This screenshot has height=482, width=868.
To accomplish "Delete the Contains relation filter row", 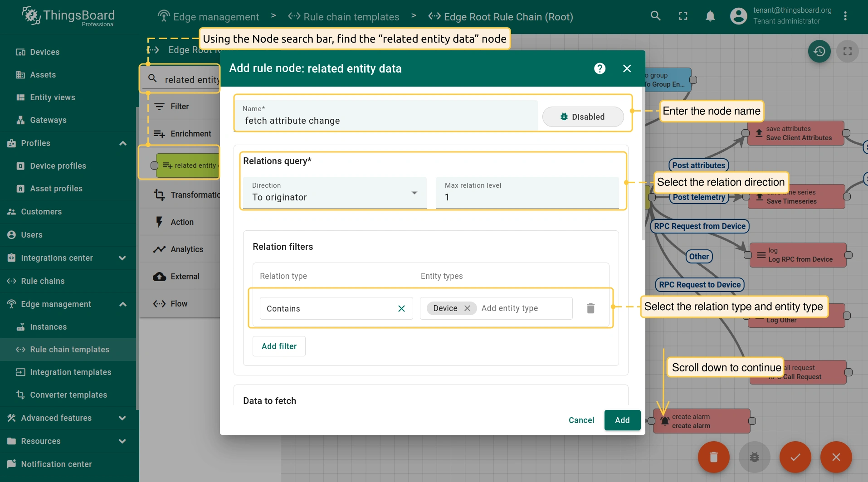I will tap(590, 308).
